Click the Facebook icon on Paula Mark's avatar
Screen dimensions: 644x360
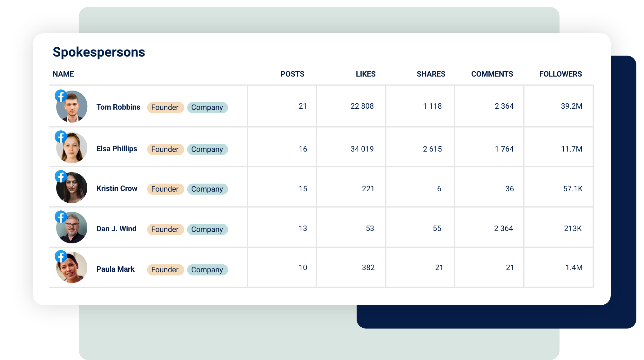(x=61, y=256)
